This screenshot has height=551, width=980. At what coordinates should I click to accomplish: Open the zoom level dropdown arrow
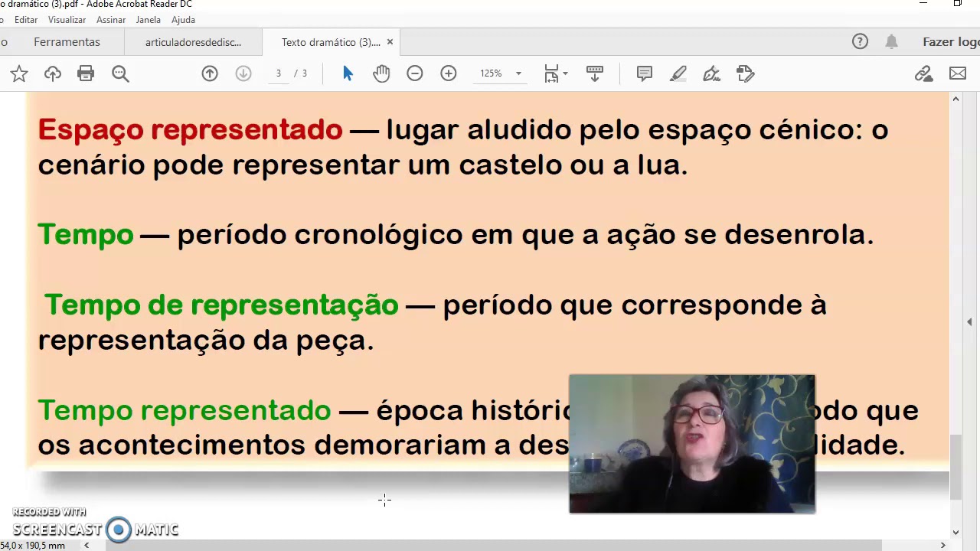pyautogui.click(x=518, y=73)
